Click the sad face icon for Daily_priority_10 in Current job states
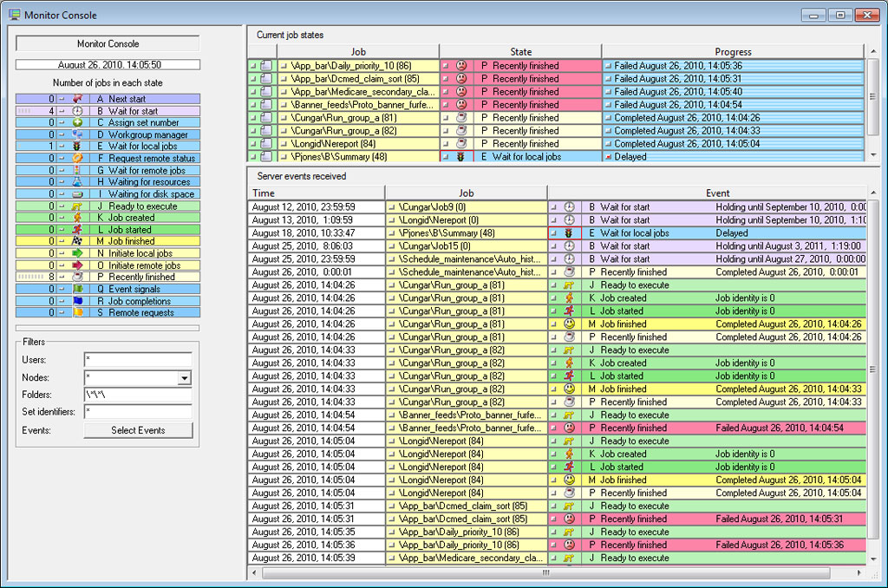 (461, 66)
